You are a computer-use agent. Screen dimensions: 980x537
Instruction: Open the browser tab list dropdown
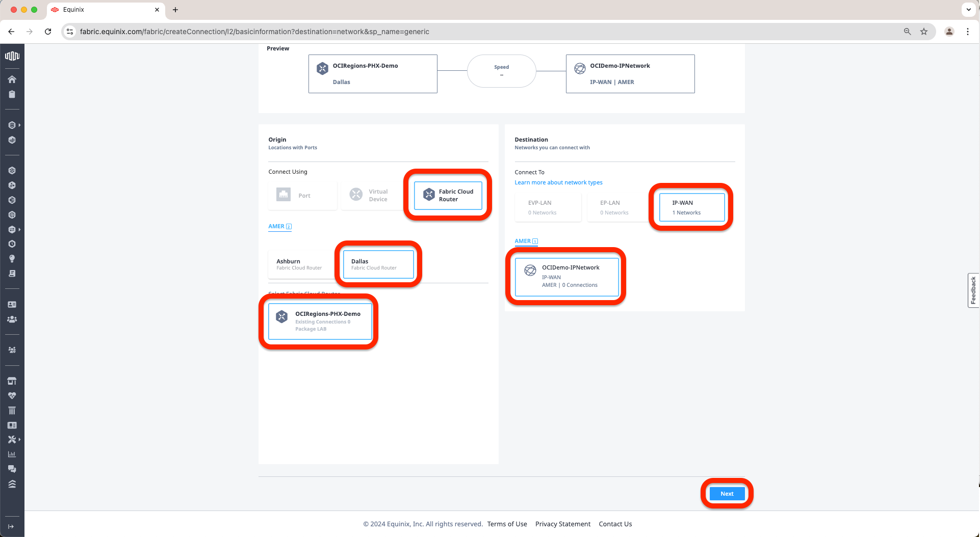[x=969, y=10]
